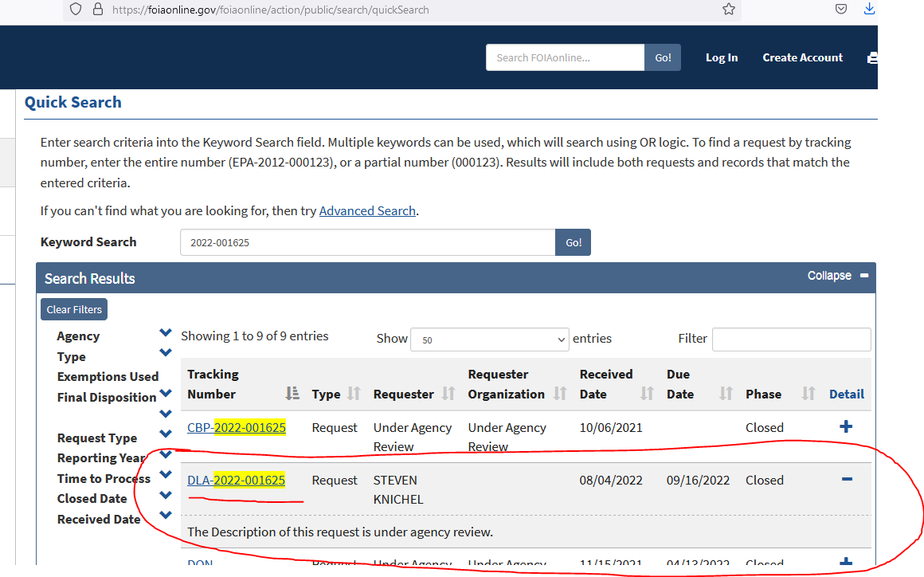The height and width of the screenshot is (577, 924).
Task: Expand the Time to Process filter chevron
Action: pos(166,474)
